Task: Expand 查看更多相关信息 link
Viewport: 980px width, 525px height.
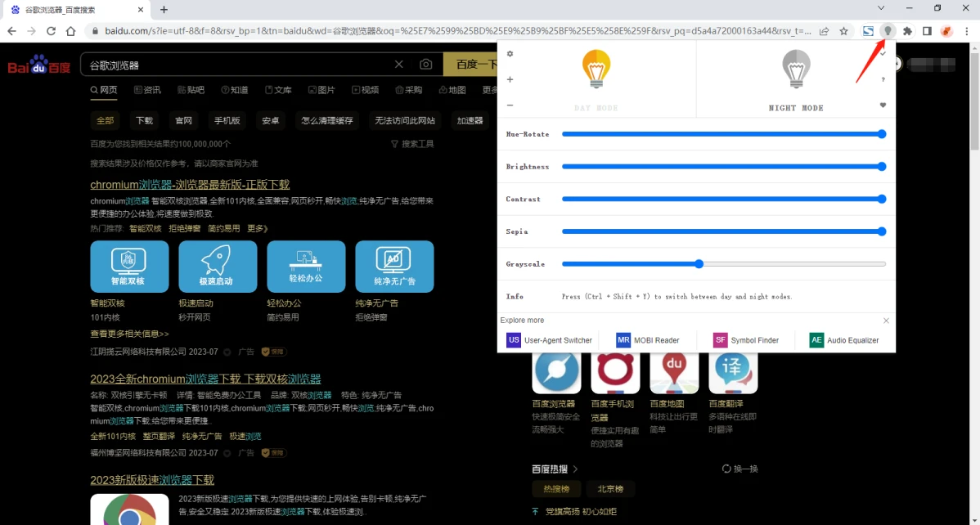Action: point(129,334)
